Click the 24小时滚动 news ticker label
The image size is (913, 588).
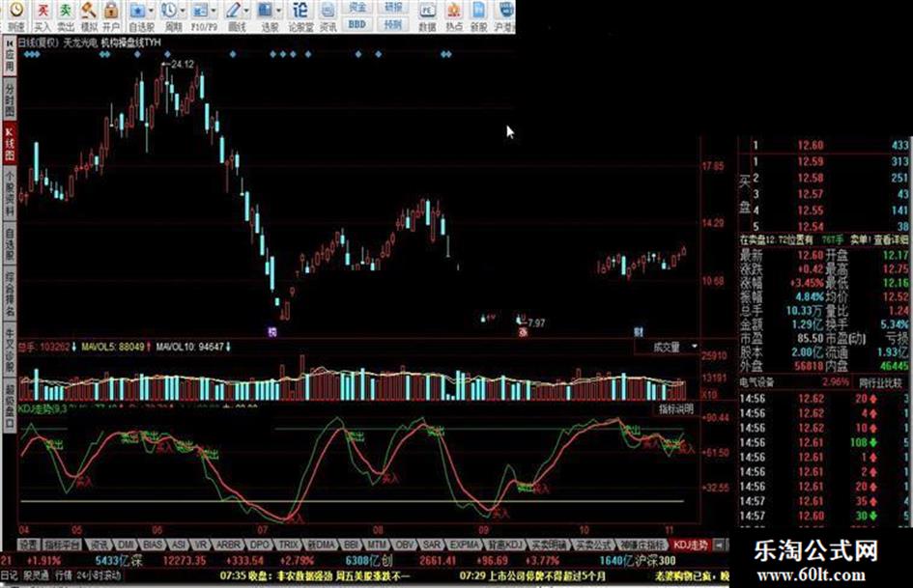pyautogui.click(x=99, y=576)
